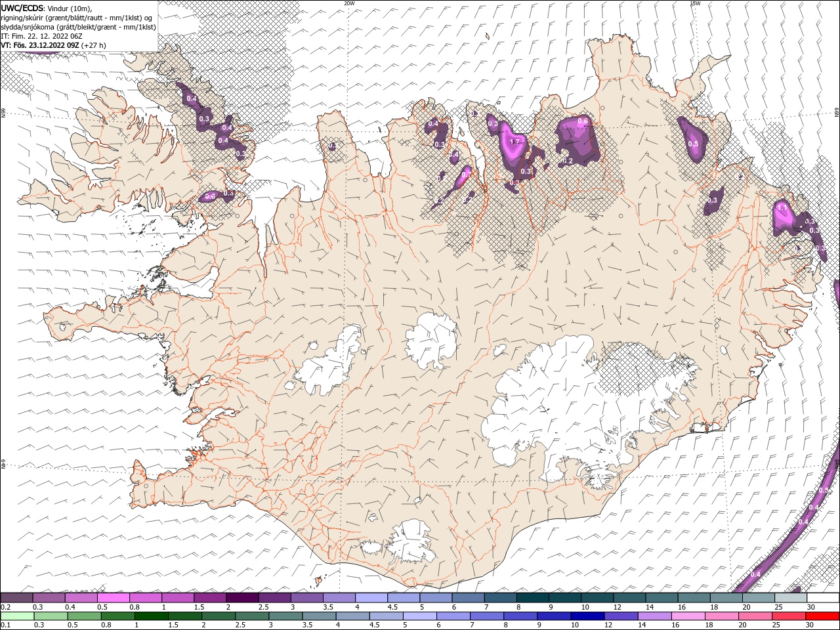
Task: Pick the darkest green 1 swatch in lower legend
Action: tap(152, 616)
